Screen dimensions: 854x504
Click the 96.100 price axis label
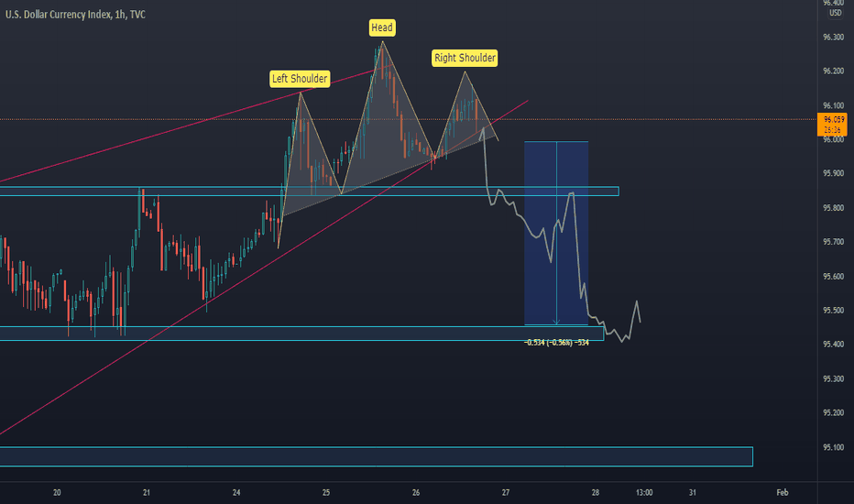point(833,105)
